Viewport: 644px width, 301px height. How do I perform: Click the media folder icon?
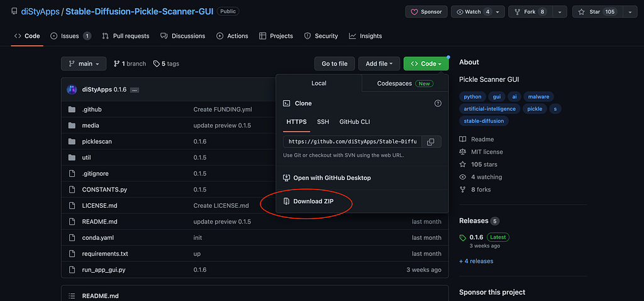[72, 125]
